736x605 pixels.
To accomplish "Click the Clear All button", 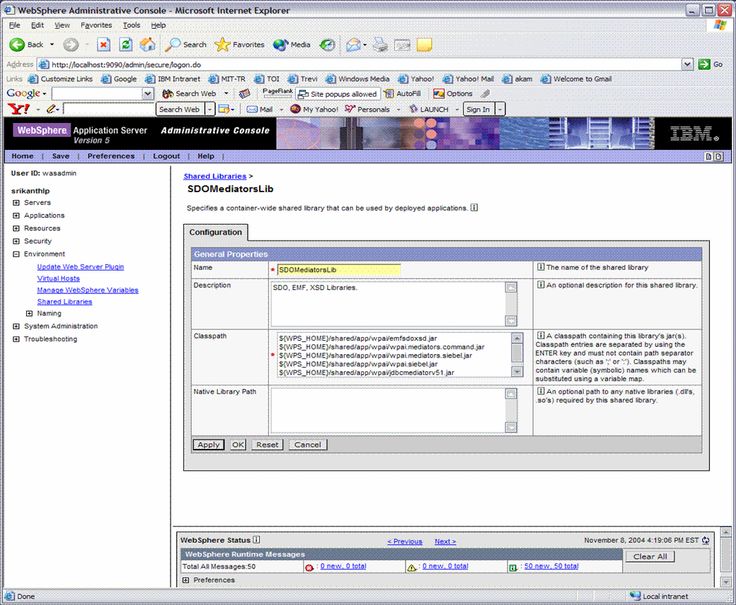I will tap(650, 556).
